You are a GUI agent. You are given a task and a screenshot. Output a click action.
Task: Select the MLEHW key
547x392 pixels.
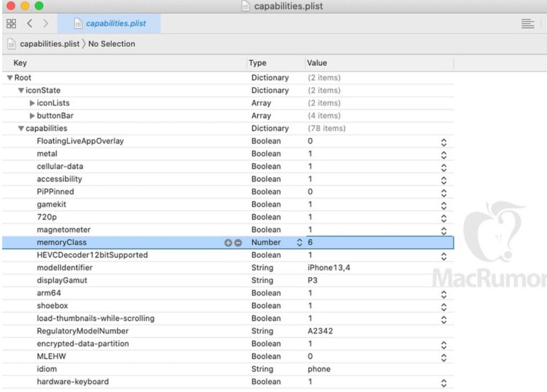tap(51, 357)
